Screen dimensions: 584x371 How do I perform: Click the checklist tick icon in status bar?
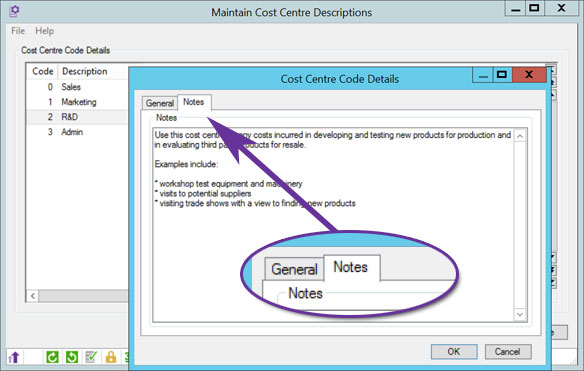click(91, 357)
